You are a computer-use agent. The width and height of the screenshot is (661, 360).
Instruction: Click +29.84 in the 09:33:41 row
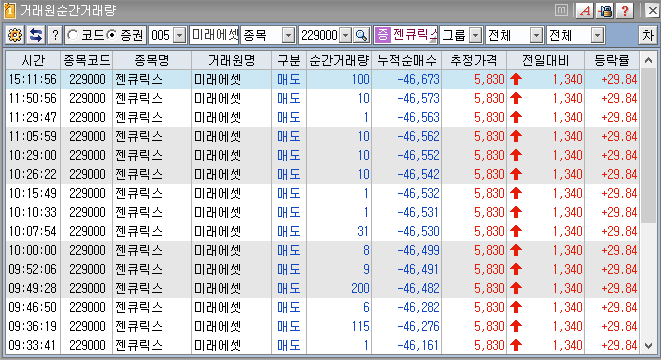(x=619, y=345)
